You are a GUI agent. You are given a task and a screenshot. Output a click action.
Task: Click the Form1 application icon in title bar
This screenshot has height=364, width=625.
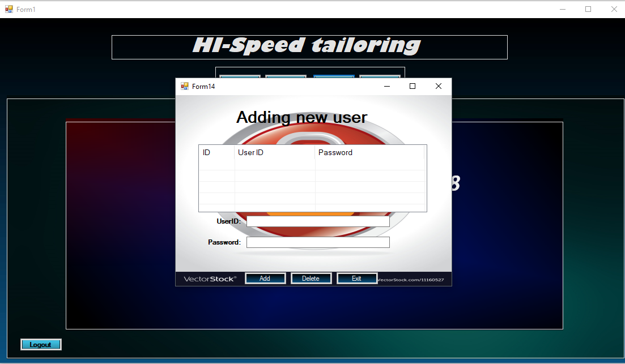point(9,9)
